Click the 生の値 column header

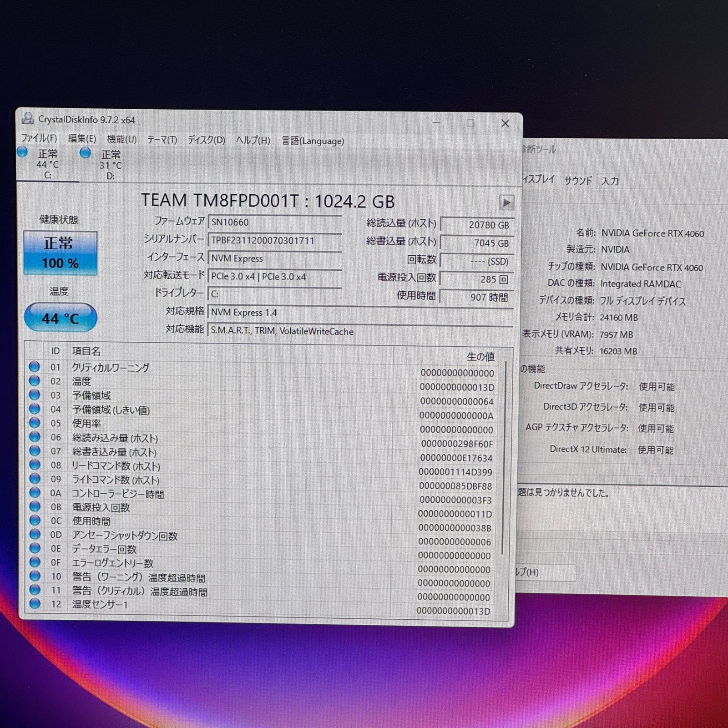pyautogui.click(x=480, y=357)
